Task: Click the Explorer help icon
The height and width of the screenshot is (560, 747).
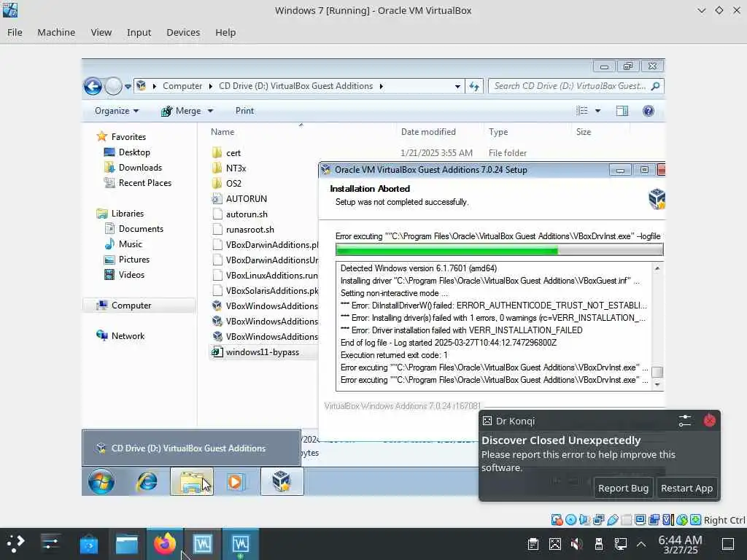Action: click(649, 111)
